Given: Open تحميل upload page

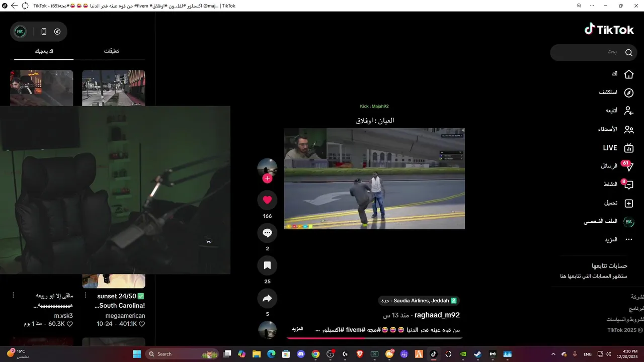Looking at the screenshot, I should click(619, 203).
